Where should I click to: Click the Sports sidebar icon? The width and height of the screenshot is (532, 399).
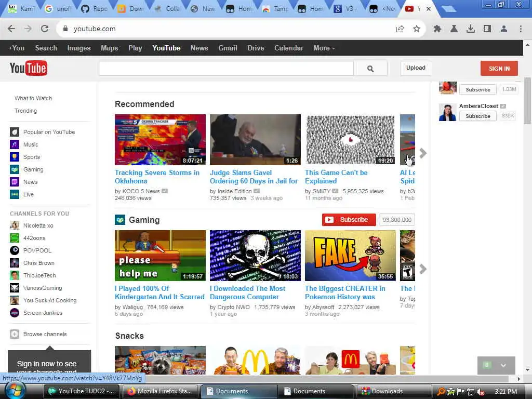pyautogui.click(x=15, y=157)
